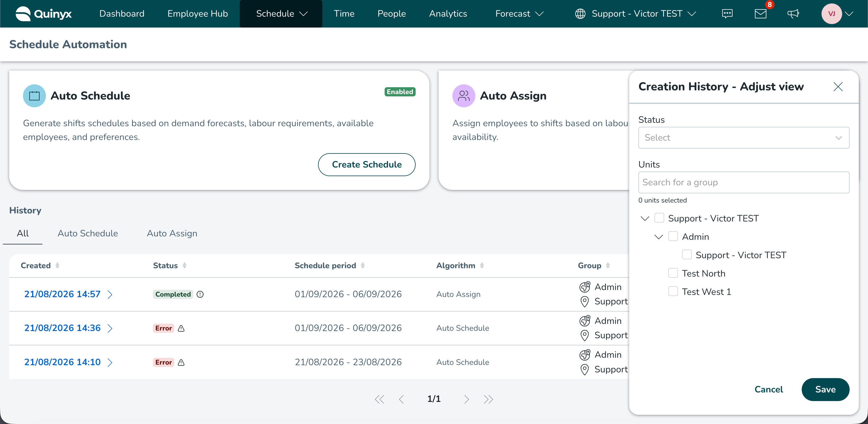The width and height of the screenshot is (868, 424).
Task: Close the Creation History Adjust view panel
Action: pos(838,87)
